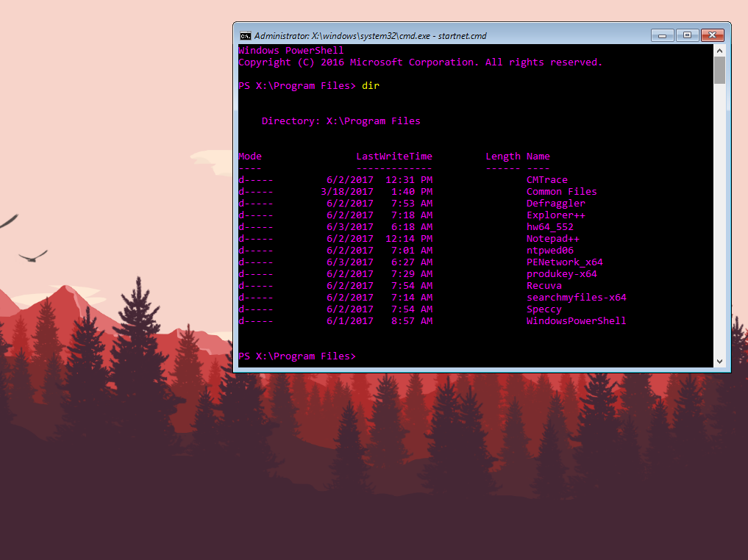The width and height of the screenshot is (748, 560).
Task: Click the 'Explorer++' directory name
Action: tap(556, 215)
